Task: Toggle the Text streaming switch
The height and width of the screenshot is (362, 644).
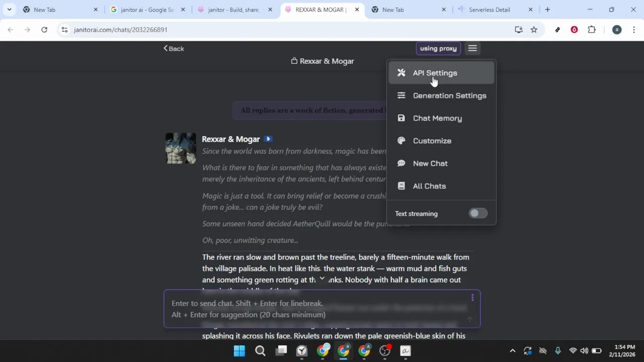Action: coord(477,214)
